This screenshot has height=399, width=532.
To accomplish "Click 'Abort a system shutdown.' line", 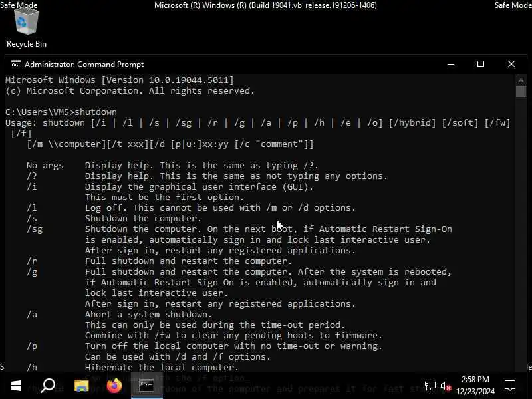I will (148, 314).
